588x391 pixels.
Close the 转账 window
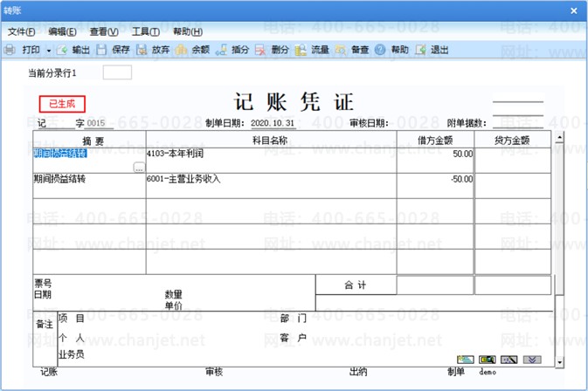[574, 10]
